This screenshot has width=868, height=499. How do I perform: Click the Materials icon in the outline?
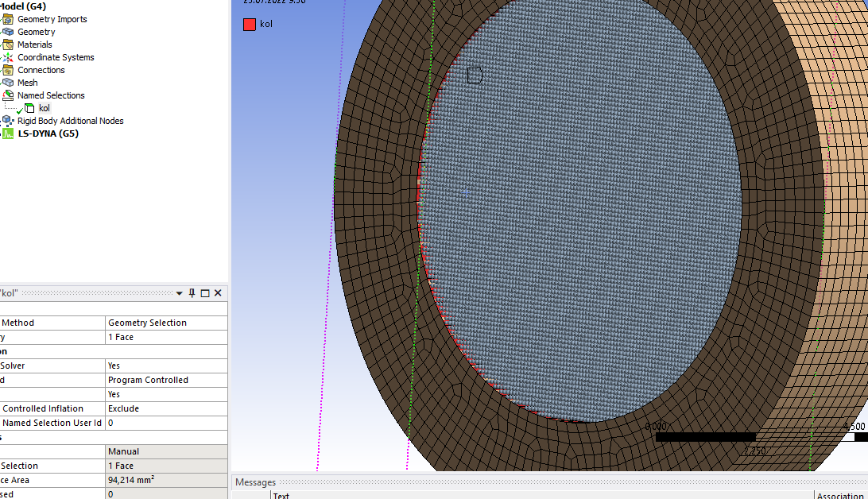[x=8, y=44]
